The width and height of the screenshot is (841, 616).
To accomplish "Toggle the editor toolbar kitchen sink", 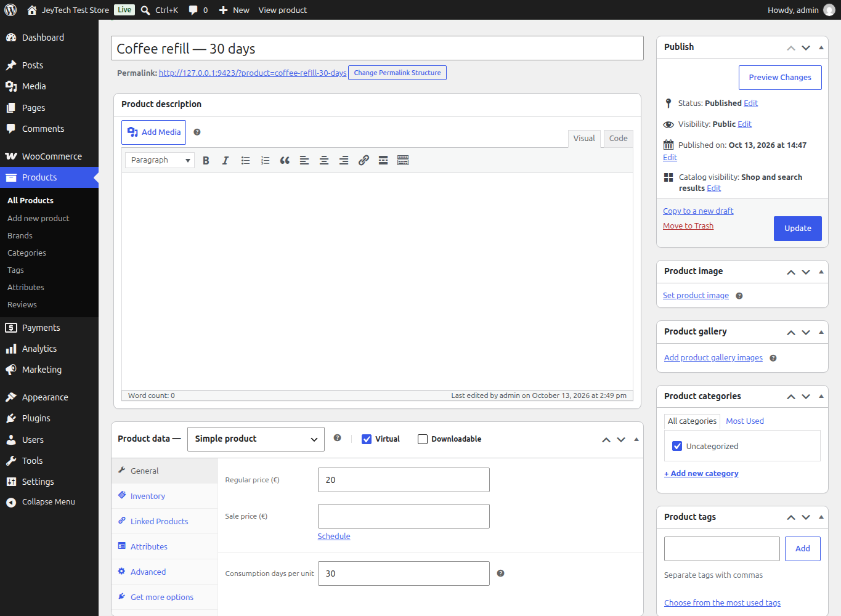I will click(403, 160).
